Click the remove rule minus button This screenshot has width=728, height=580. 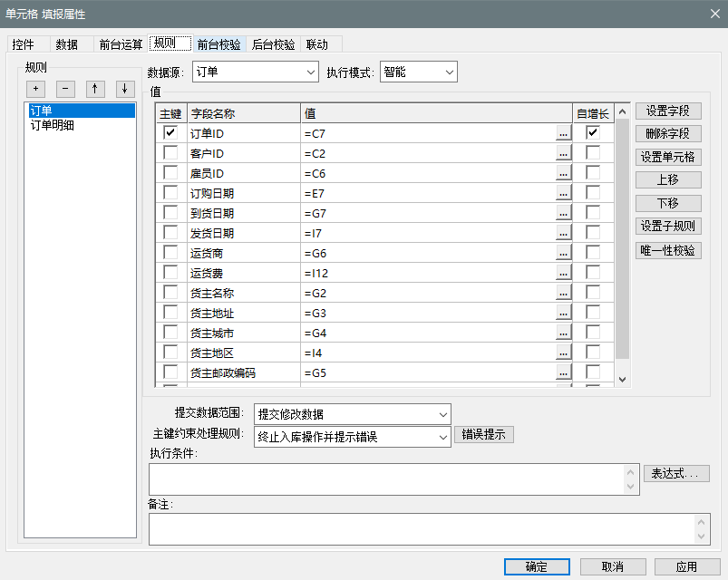click(x=65, y=89)
